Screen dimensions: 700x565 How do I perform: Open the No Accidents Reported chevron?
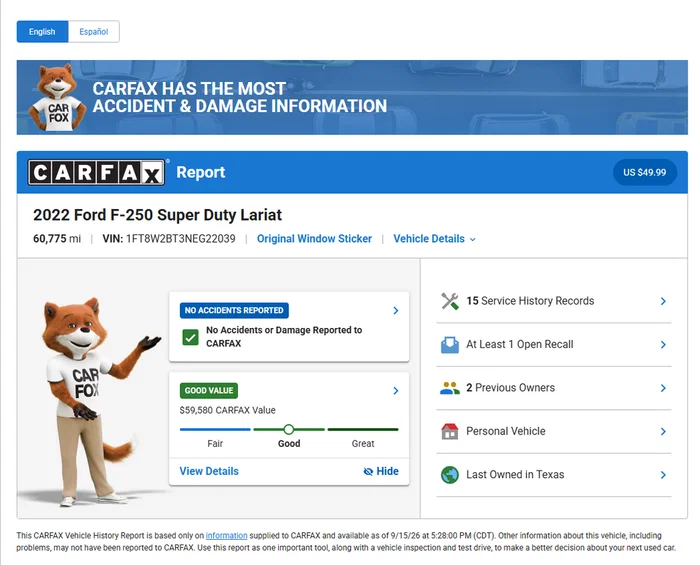(396, 311)
